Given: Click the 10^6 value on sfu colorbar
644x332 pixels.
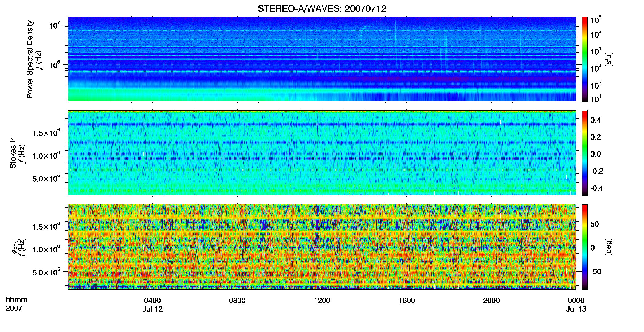Looking at the screenshot, I should (x=596, y=20).
